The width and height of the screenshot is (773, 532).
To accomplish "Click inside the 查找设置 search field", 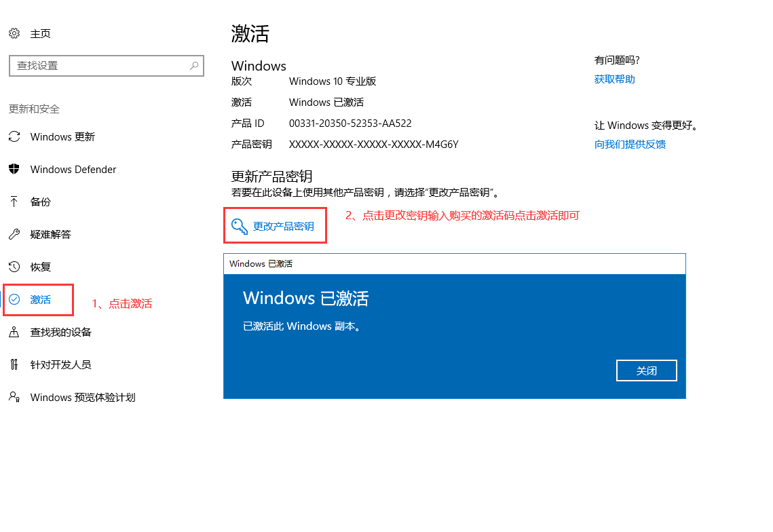I will click(x=102, y=65).
